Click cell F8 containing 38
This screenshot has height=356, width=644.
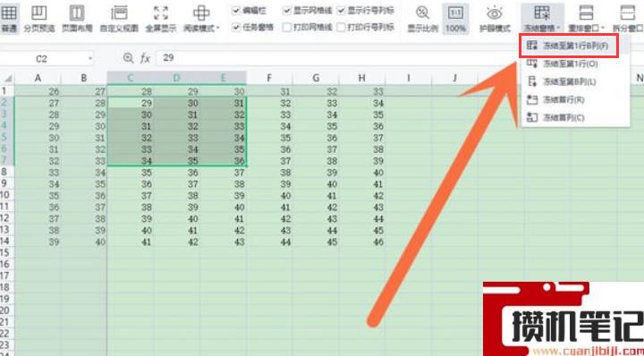(269, 173)
